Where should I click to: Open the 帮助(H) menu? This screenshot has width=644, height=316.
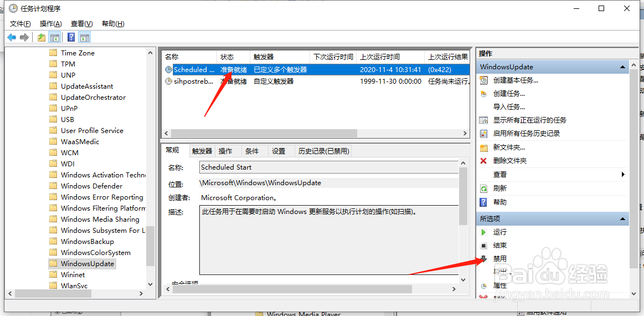pos(113,24)
